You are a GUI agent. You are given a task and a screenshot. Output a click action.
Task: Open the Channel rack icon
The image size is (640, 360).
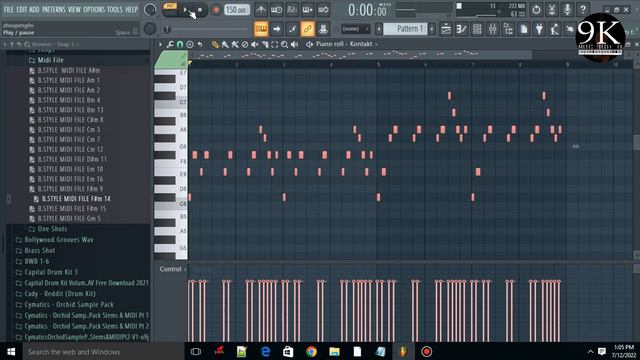pyautogui.click(x=477, y=29)
